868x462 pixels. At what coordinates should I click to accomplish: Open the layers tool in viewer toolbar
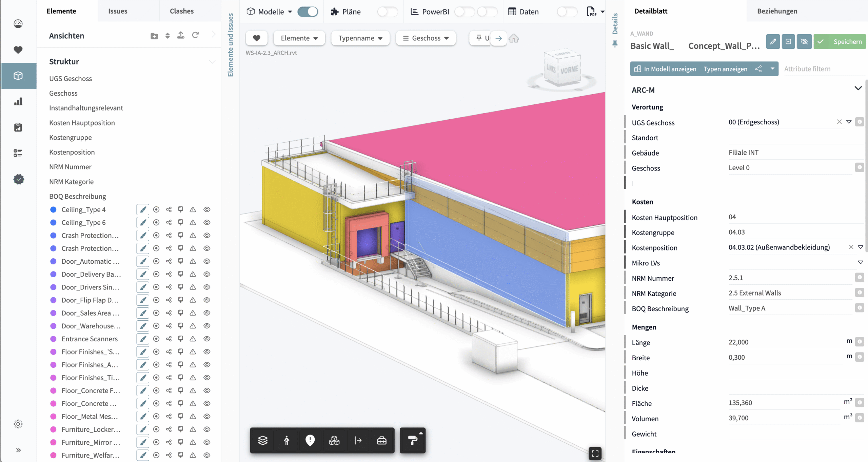[x=263, y=440]
